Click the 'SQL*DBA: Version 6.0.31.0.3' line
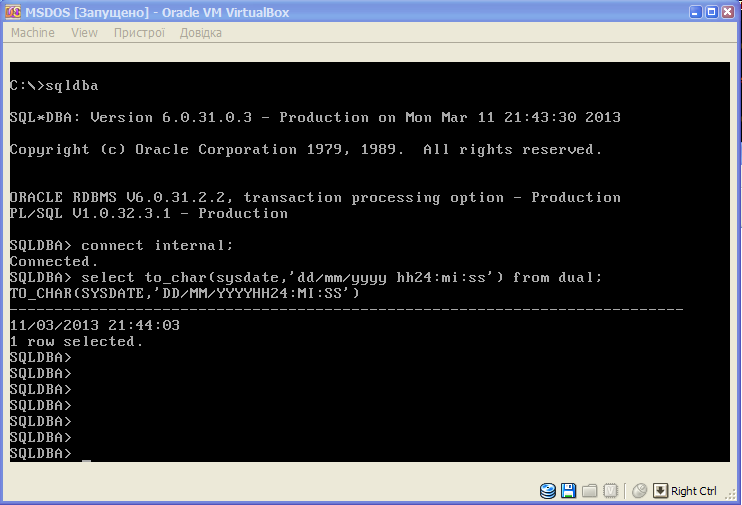 coord(315,117)
